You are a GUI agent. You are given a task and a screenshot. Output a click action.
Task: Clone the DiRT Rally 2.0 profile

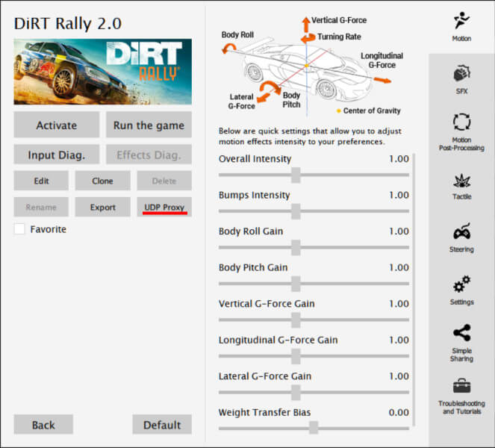pyautogui.click(x=102, y=181)
